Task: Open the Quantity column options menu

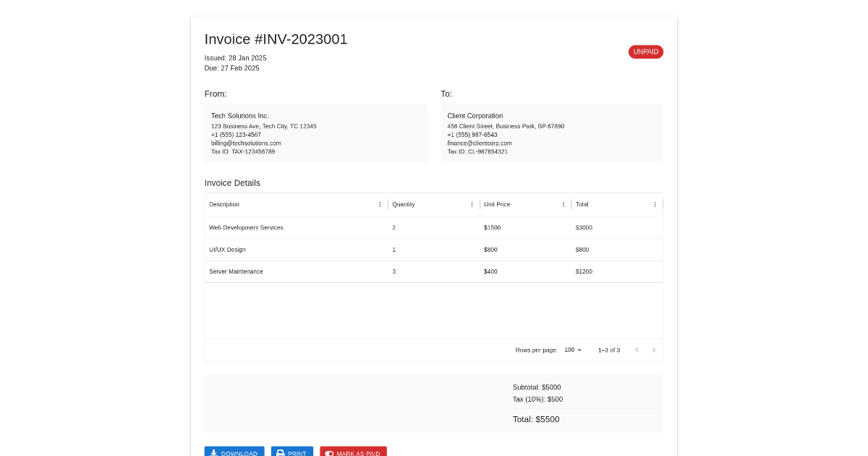Action: point(472,204)
